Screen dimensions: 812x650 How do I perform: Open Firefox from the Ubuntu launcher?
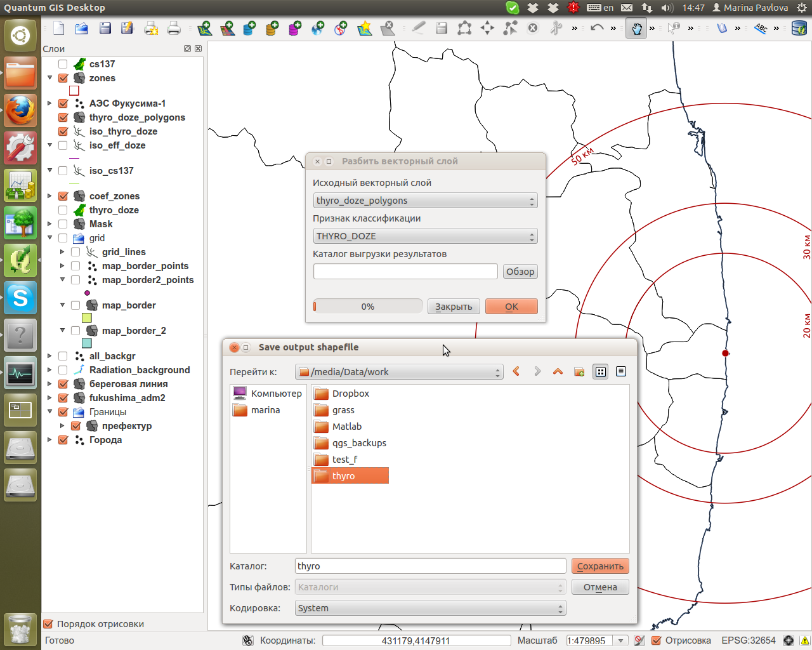pos(20,111)
